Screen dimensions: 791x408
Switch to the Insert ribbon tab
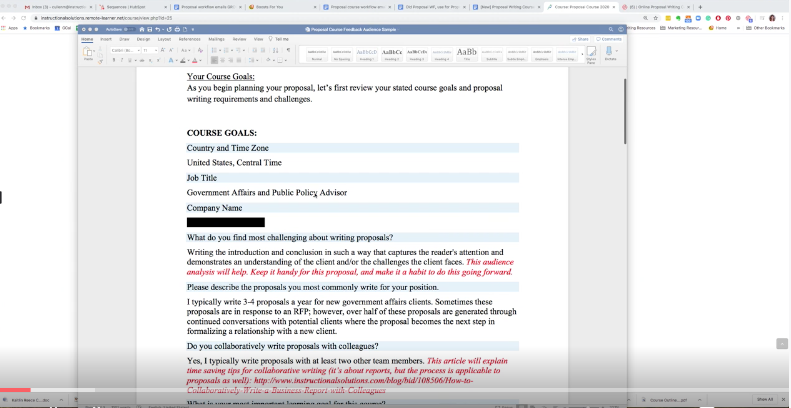tap(105, 39)
